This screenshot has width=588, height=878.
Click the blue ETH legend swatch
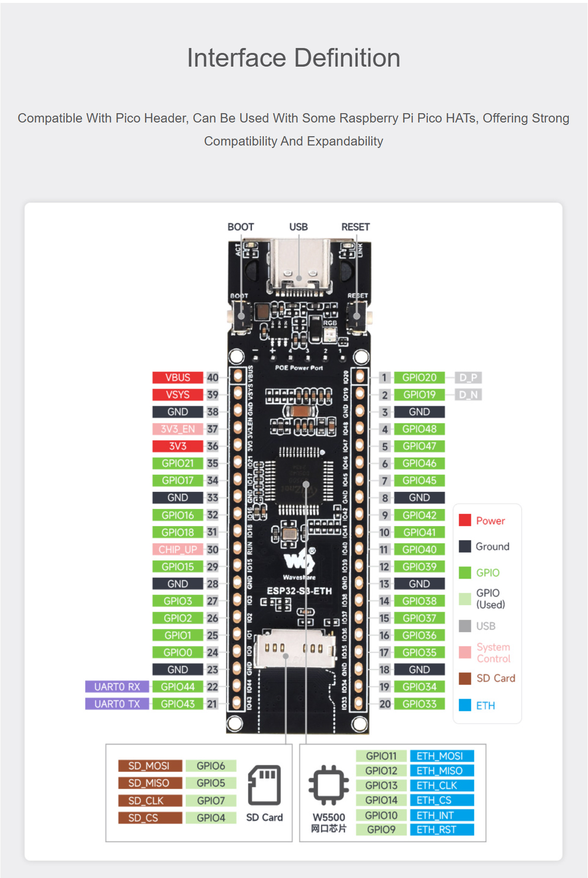click(465, 705)
